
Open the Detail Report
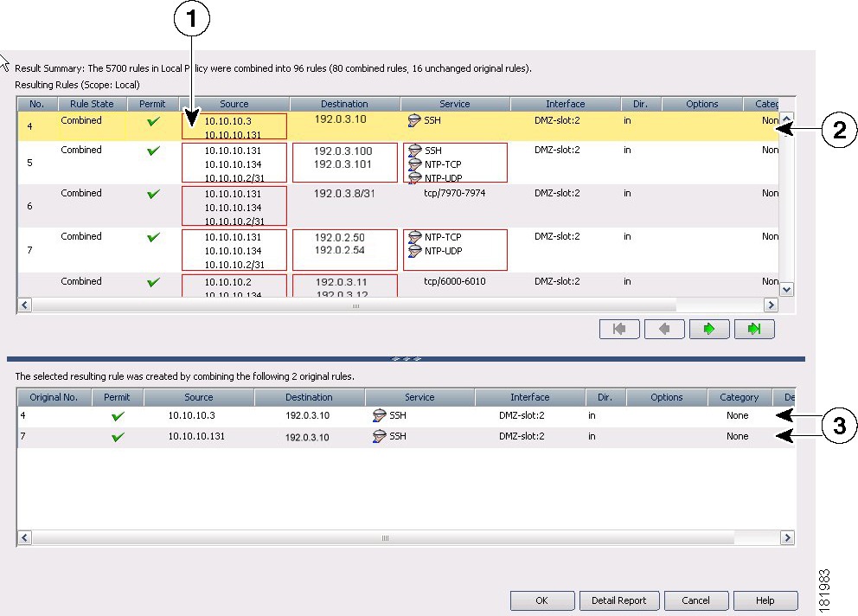[619, 600]
